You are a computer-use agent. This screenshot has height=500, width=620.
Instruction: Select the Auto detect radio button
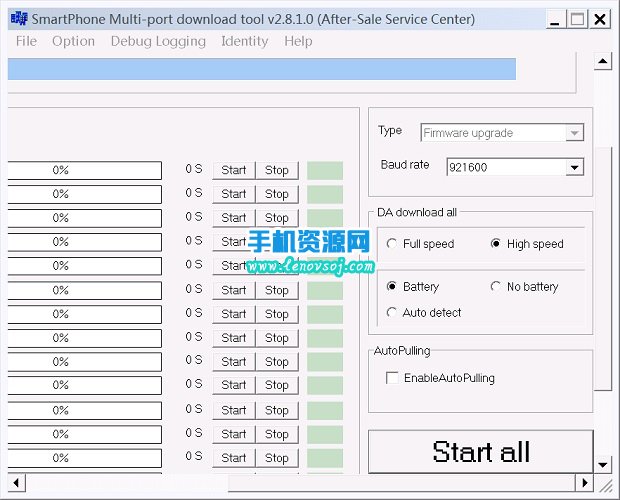pos(393,313)
